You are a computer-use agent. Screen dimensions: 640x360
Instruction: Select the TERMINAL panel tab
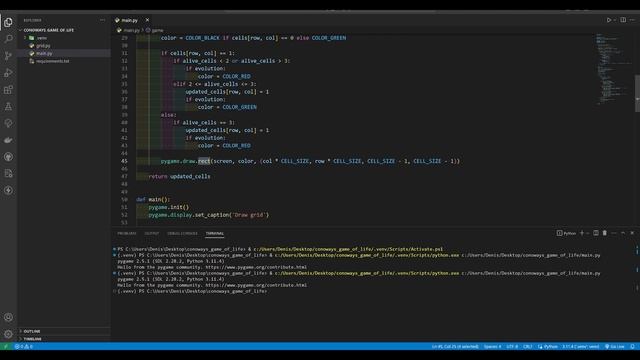(x=215, y=233)
